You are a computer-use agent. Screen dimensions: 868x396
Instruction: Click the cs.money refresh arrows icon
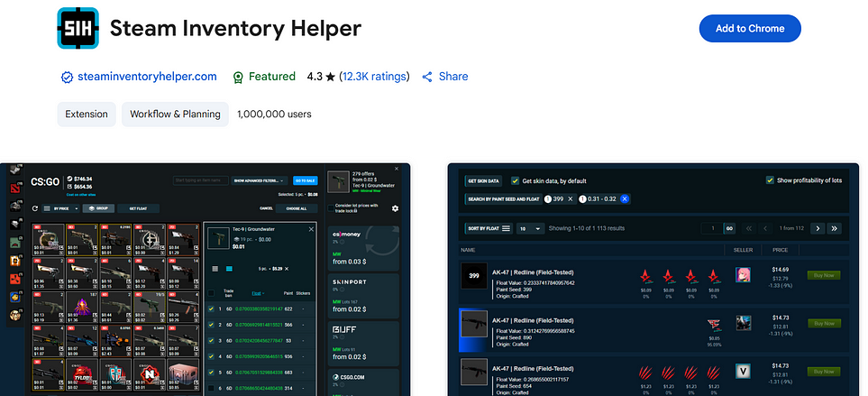[380, 240]
